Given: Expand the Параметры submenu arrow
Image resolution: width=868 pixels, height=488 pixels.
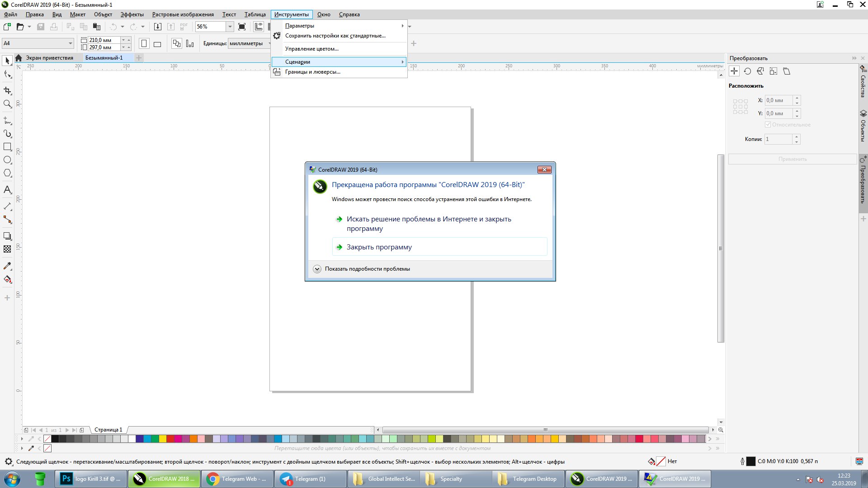Looking at the screenshot, I should [x=402, y=26].
